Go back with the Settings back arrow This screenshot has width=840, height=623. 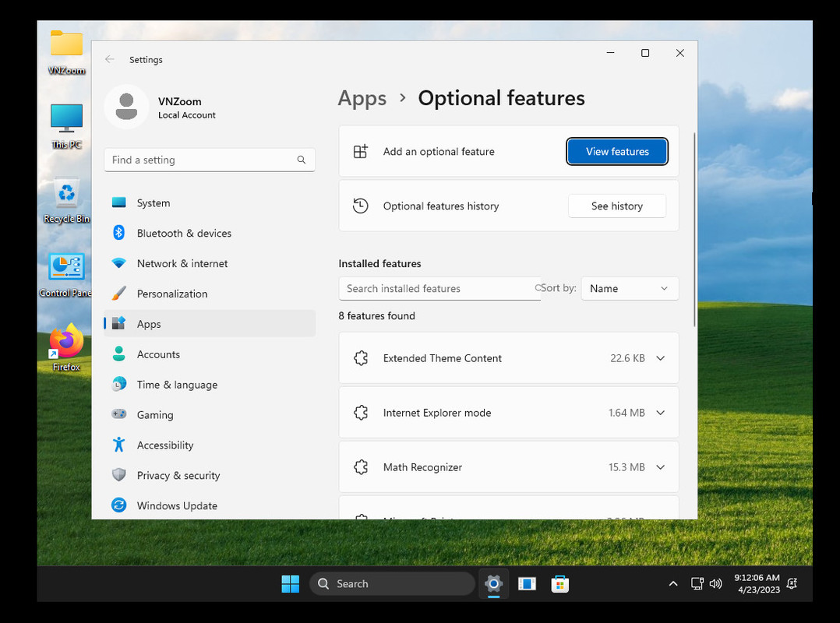[x=110, y=59]
